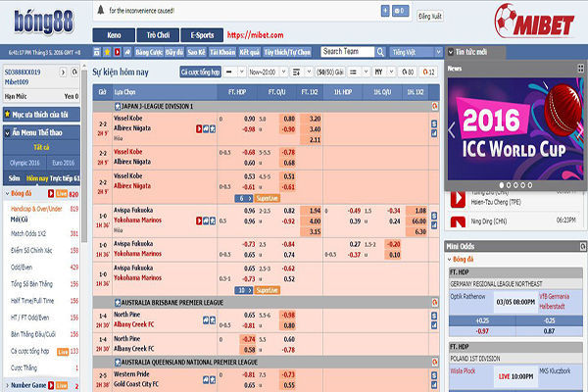Click refresh counter showing 80

coord(408,72)
